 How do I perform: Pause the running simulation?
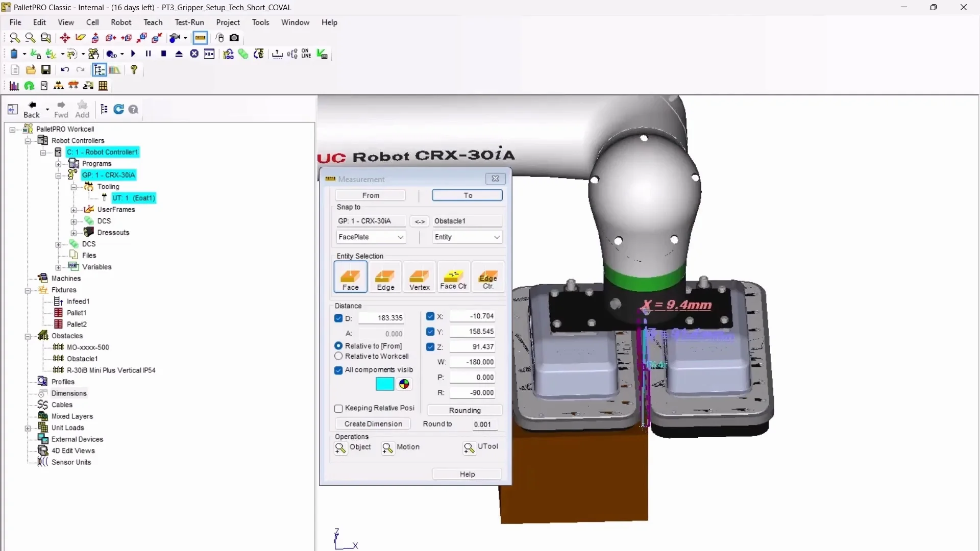coord(148,54)
